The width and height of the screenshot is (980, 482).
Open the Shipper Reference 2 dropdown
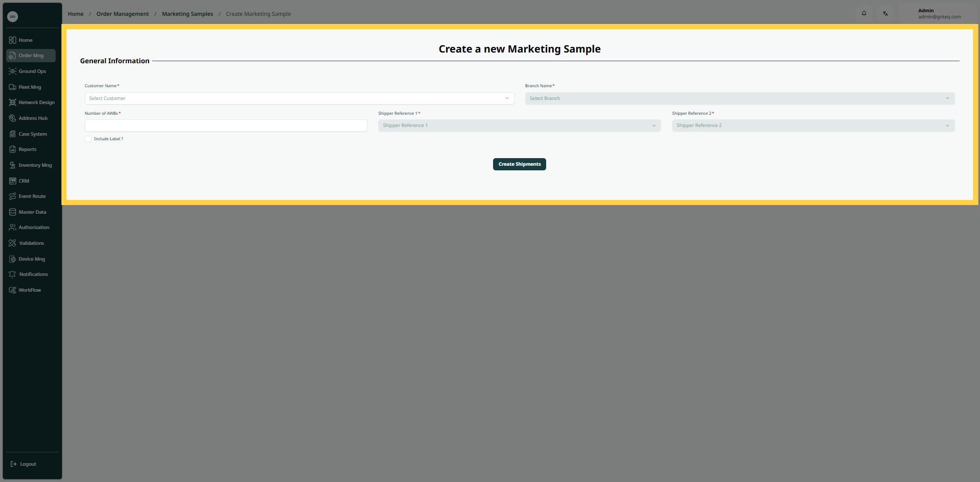pyautogui.click(x=813, y=125)
